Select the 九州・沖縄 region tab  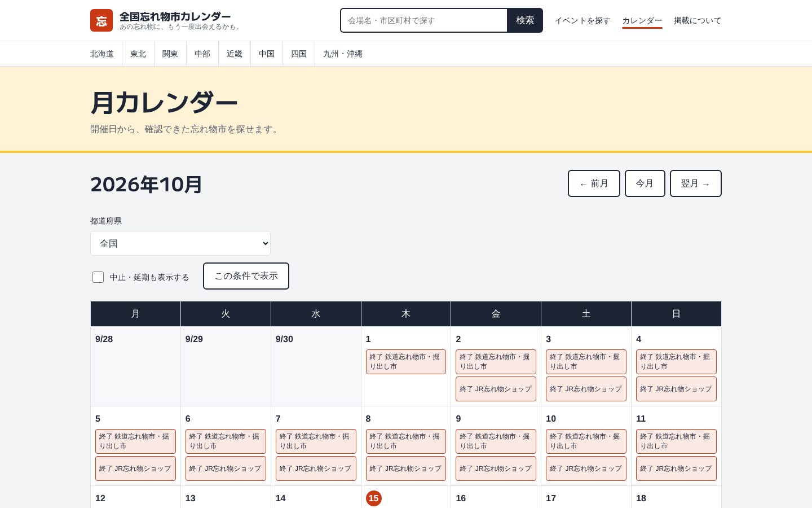click(343, 54)
